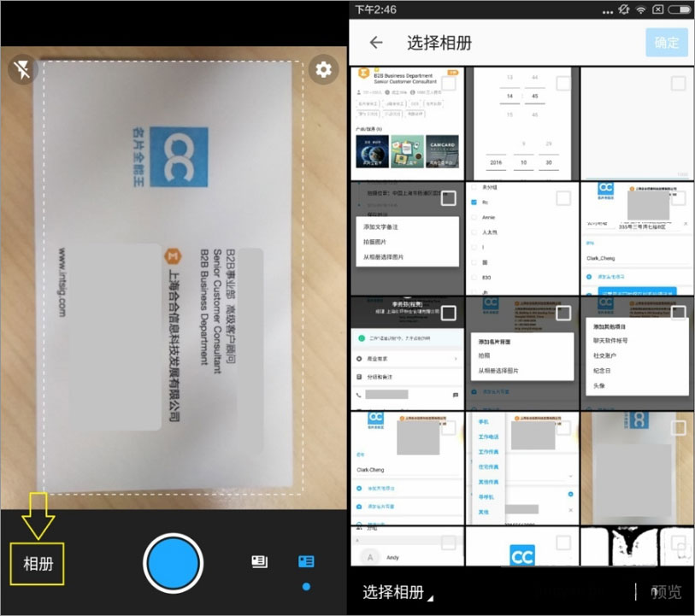695x616 pixels.
Task: Open camera settings gear
Action: (323, 69)
